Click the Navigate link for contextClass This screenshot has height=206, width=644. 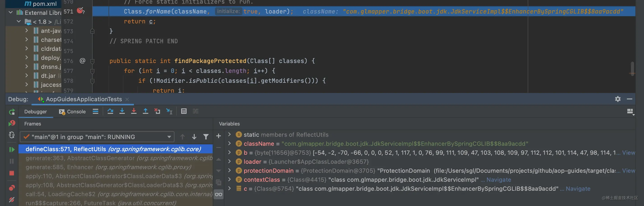click(498, 179)
